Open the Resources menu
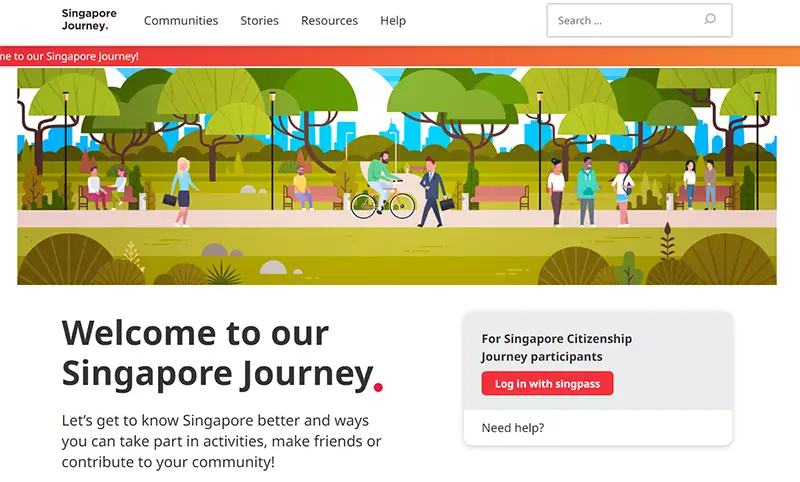Screen dimensions: 800x482 click(329, 21)
